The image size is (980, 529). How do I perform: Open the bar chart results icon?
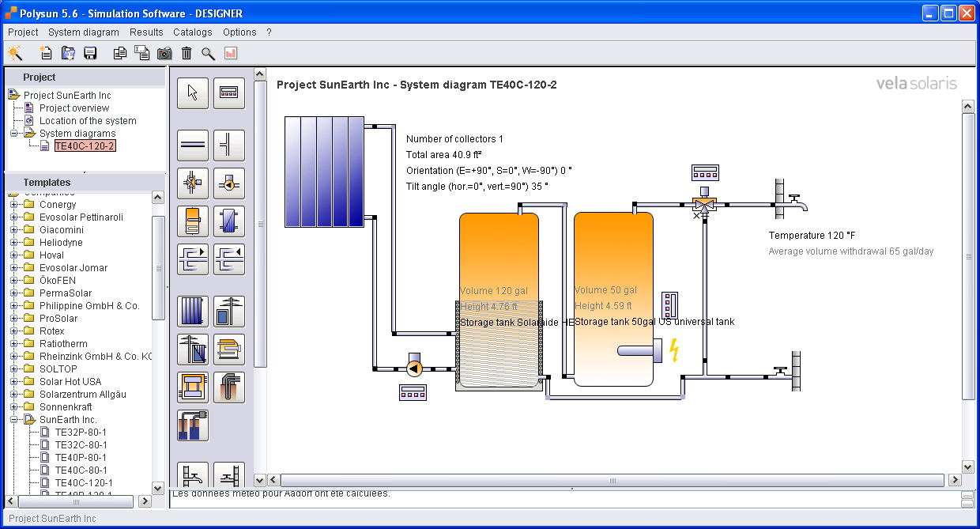231,53
